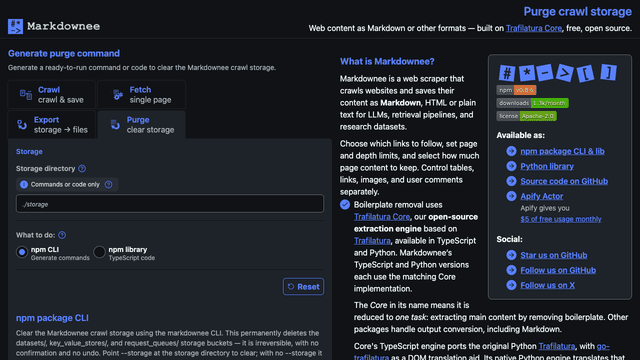This screenshot has width=640, height=360.
Task: Select the npm CLI radio option
Action: 22,252
